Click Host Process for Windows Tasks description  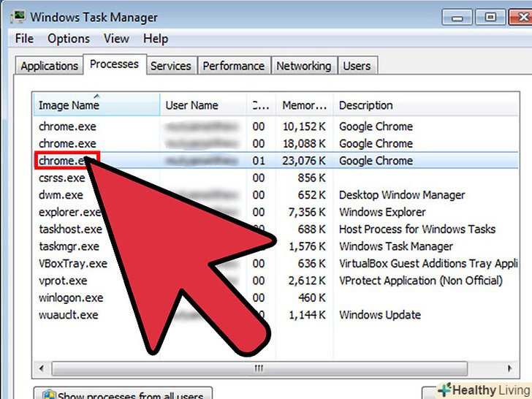tap(417, 229)
